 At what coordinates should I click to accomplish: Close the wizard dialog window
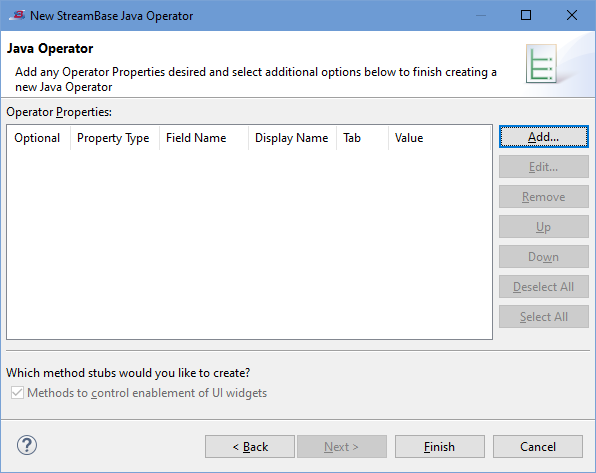click(x=572, y=16)
